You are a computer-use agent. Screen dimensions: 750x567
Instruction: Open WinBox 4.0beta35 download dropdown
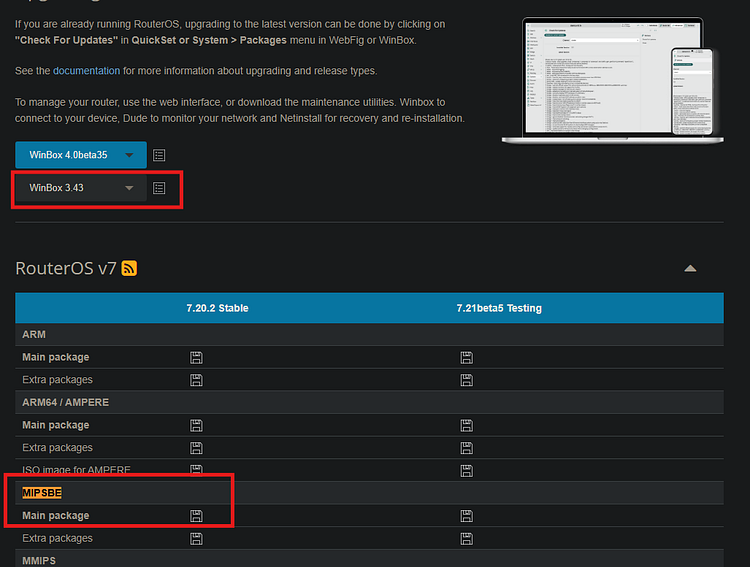pos(81,155)
